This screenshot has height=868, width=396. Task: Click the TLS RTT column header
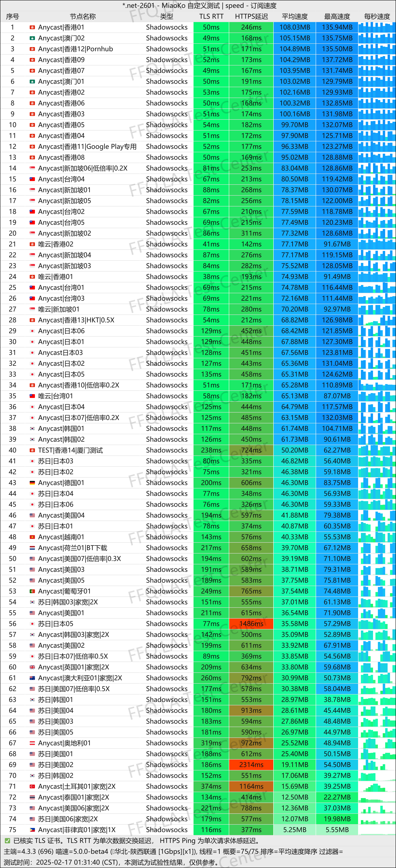[x=211, y=16]
